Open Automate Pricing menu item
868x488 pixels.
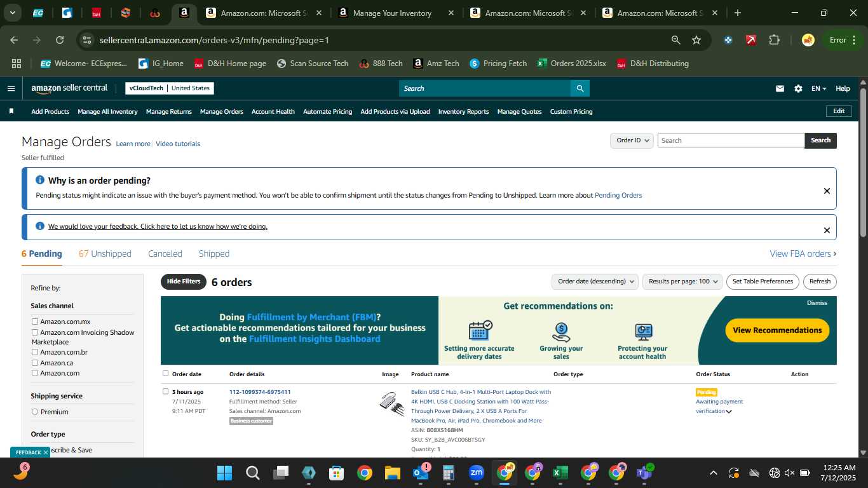327,112
